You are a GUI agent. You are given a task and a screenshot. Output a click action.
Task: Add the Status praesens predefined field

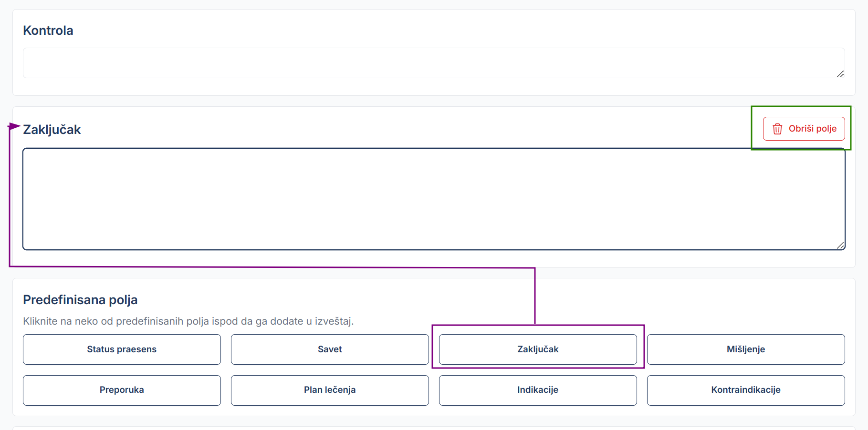pyautogui.click(x=122, y=349)
